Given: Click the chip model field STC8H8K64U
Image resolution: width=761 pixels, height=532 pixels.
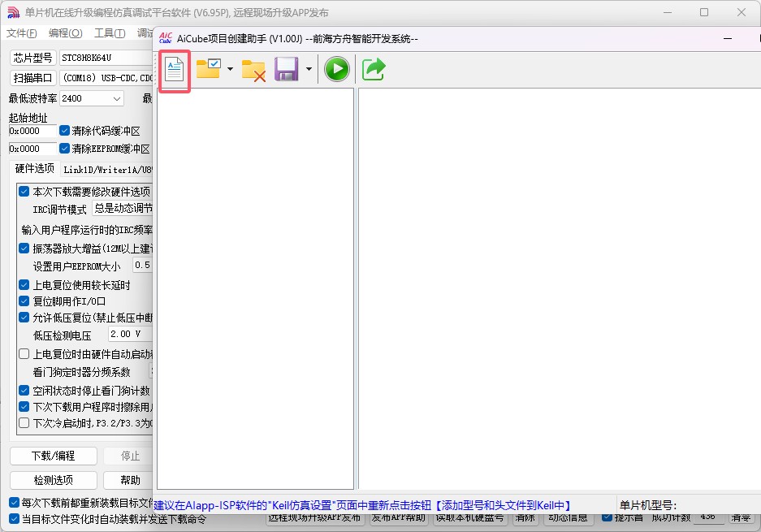Looking at the screenshot, I should (106, 58).
